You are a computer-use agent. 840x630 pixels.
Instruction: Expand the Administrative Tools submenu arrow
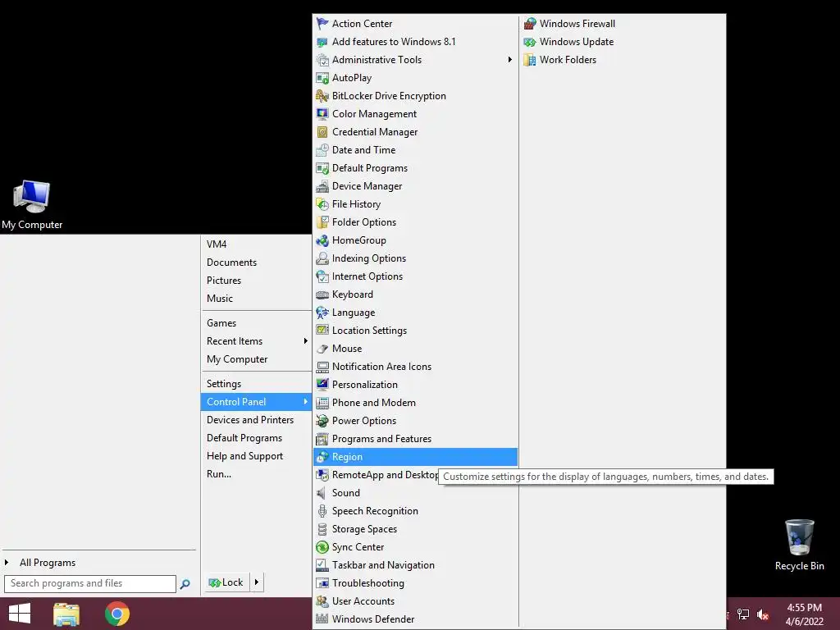pyautogui.click(x=510, y=60)
